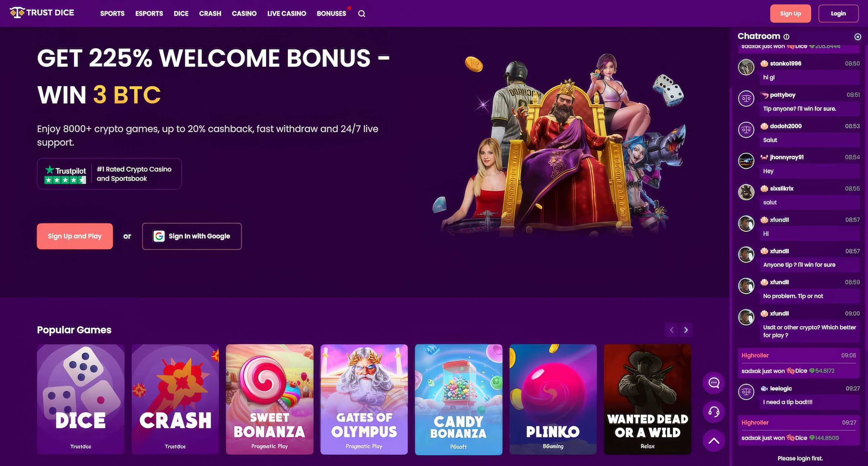This screenshot has width=868, height=466.
Task: Open live support headset button
Action: (714, 412)
